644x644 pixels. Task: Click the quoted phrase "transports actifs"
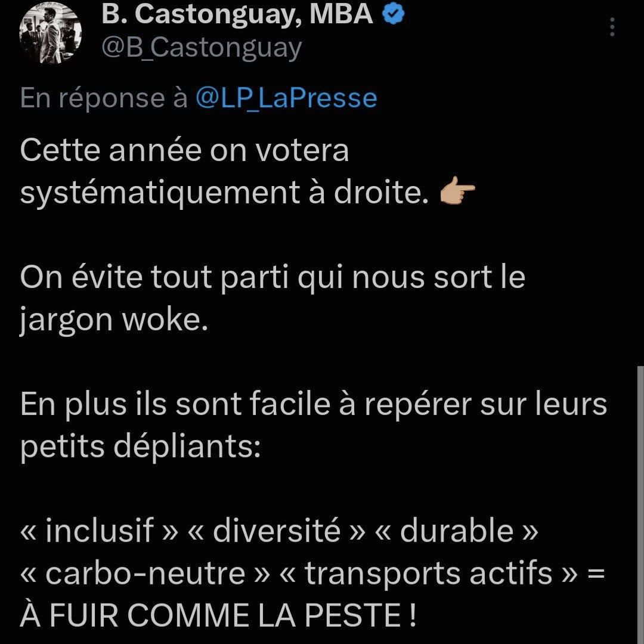click(x=429, y=574)
